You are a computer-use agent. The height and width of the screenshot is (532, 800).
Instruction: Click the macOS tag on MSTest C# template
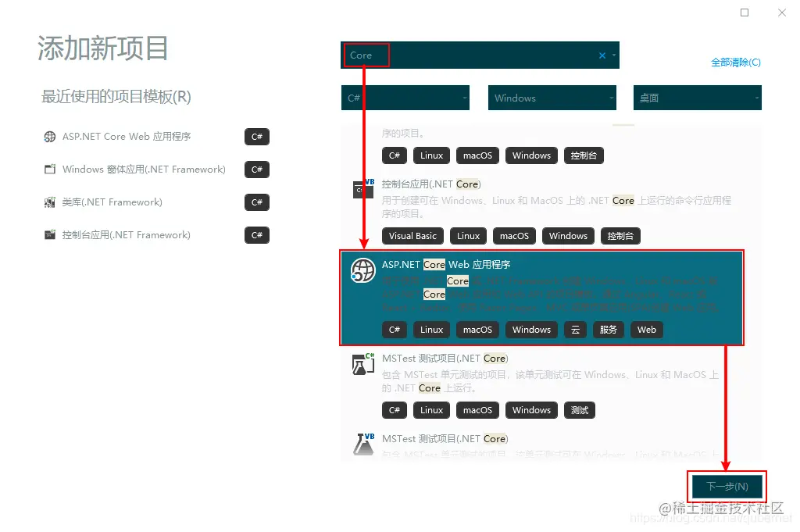point(477,411)
